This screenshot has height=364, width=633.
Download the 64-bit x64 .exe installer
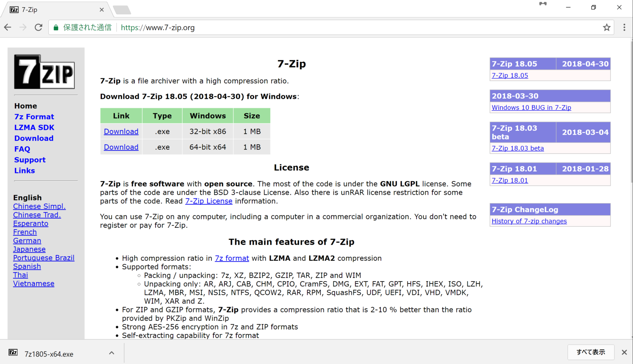(x=121, y=147)
